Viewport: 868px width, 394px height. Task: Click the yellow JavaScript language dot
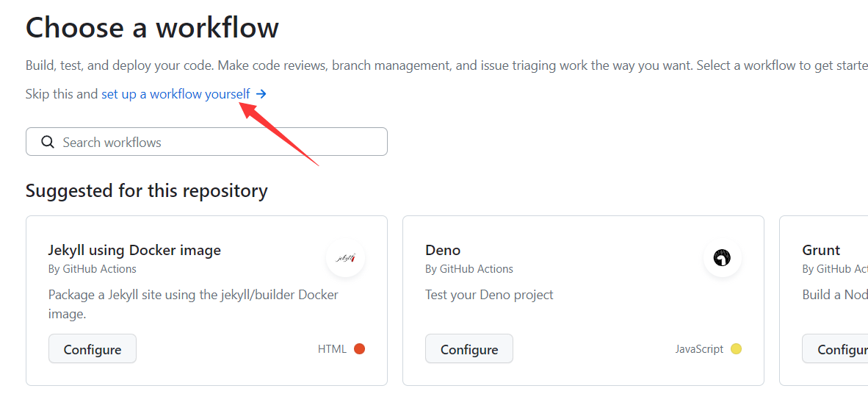[736, 349]
